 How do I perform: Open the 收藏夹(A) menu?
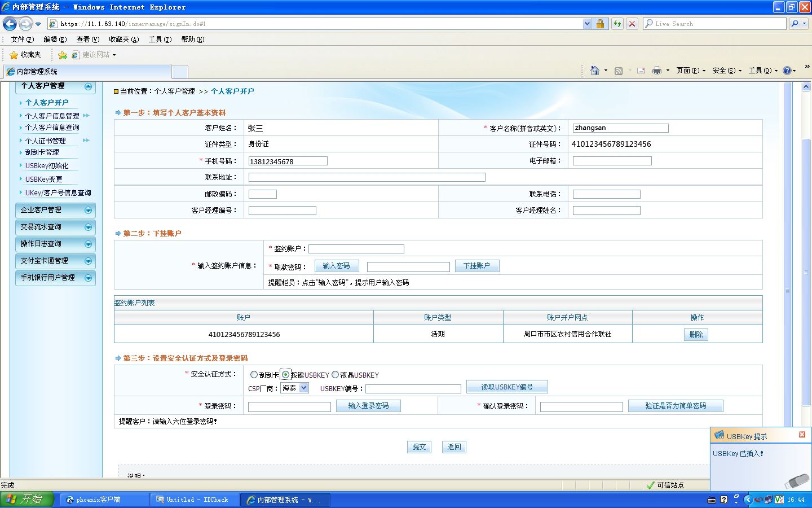[x=123, y=40]
